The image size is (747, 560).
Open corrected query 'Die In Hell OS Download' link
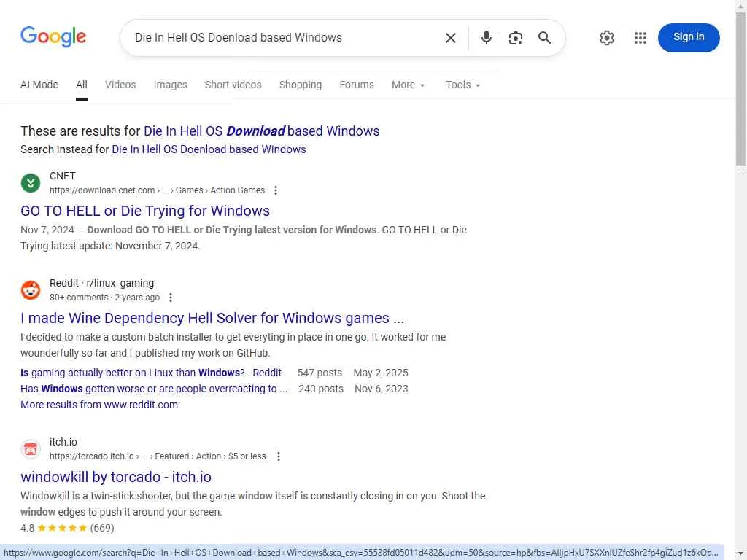pyautogui.click(x=262, y=131)
